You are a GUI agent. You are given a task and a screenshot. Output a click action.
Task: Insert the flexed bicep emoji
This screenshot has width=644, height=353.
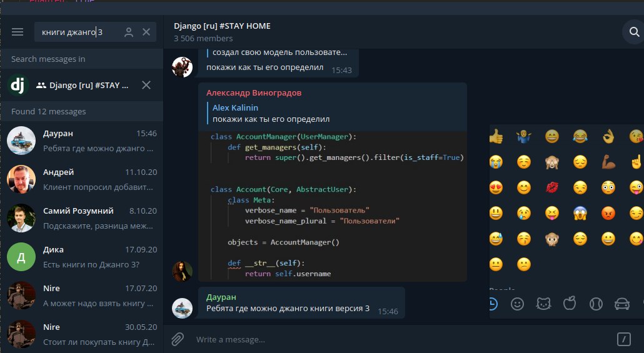[608, 162]
